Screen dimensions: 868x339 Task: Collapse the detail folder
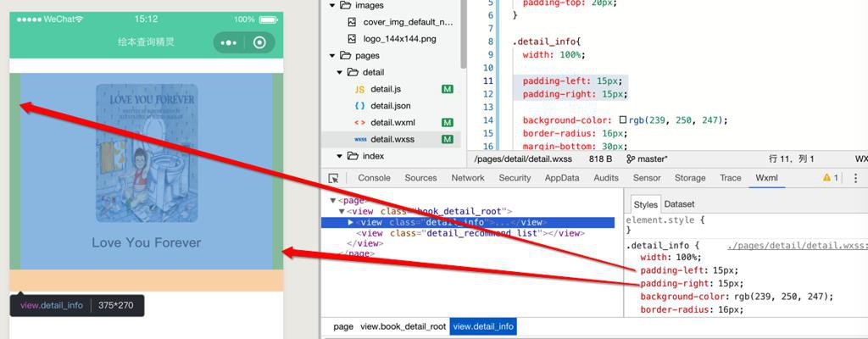(x=340, y=72)
